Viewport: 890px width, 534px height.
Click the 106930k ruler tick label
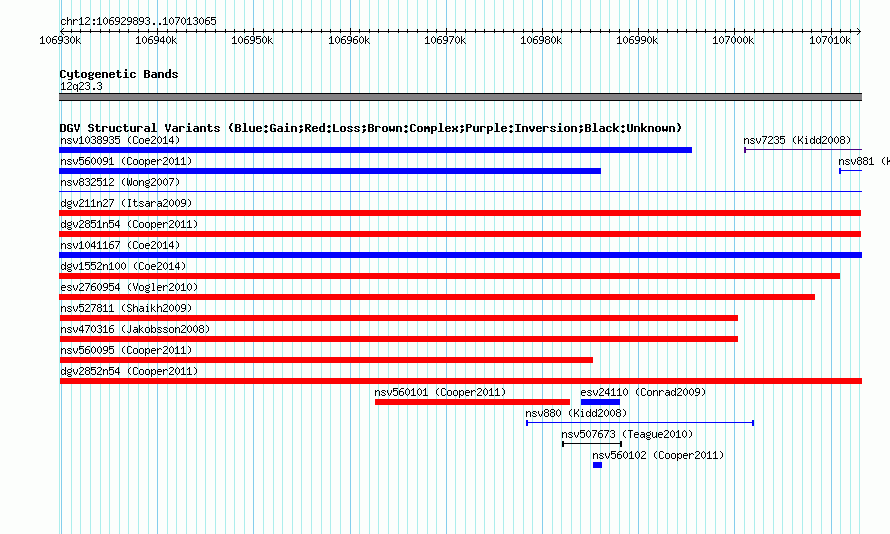[60, 40]
